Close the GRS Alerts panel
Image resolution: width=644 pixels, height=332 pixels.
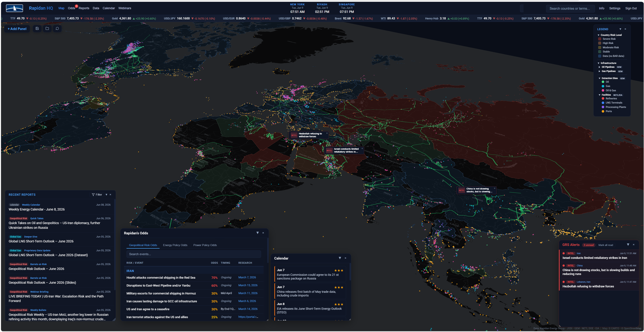pos(634,245)
